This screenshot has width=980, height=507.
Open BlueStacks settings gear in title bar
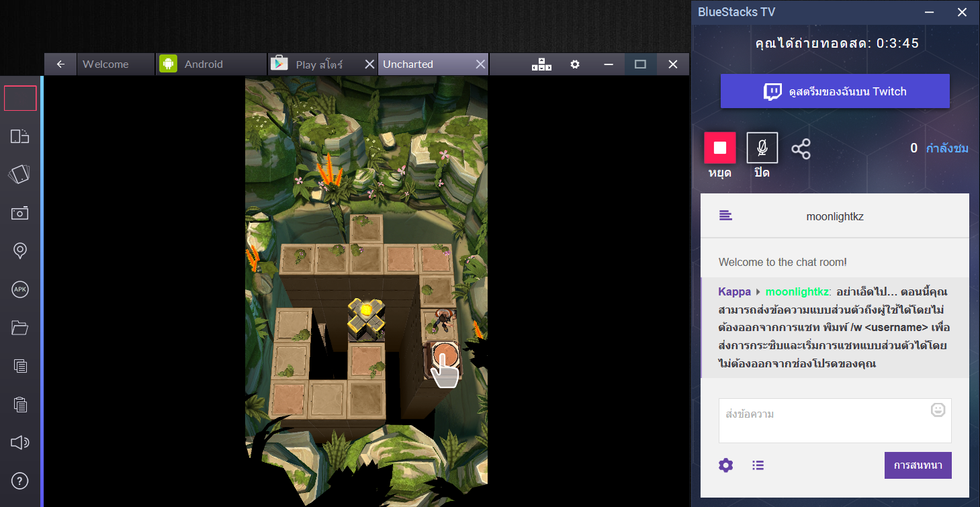[x=575, y=64]
